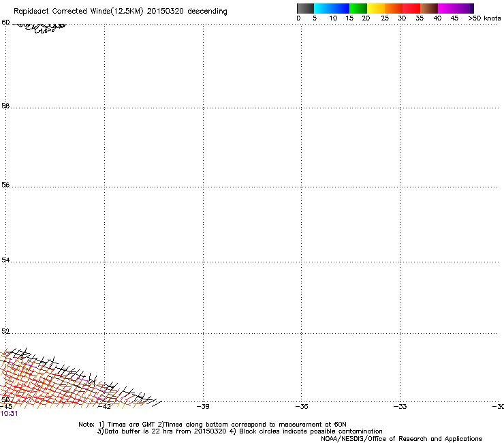Image resolution: width=504 pixels, height=443 pixels.
Task: Click the 'Data buffer is 22 hrs' note
Action: click(x=240, y=431)
